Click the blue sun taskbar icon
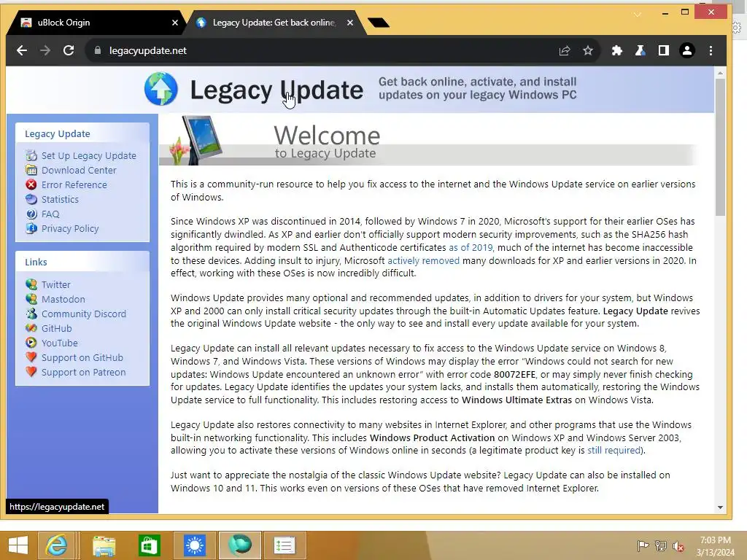Image resolution: width=747 pixels, height=560 pixels. (x=195, y=545)
